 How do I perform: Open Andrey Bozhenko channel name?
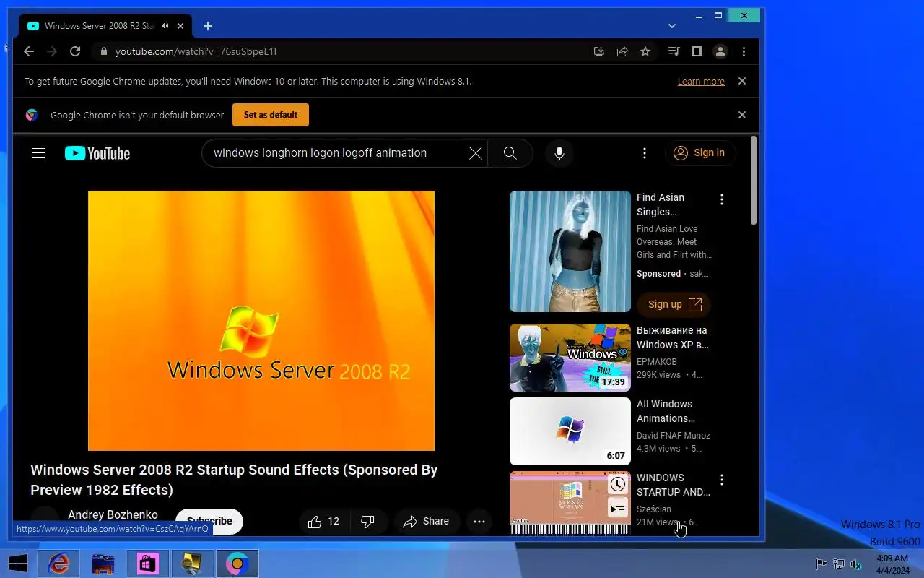click(113, 515)
